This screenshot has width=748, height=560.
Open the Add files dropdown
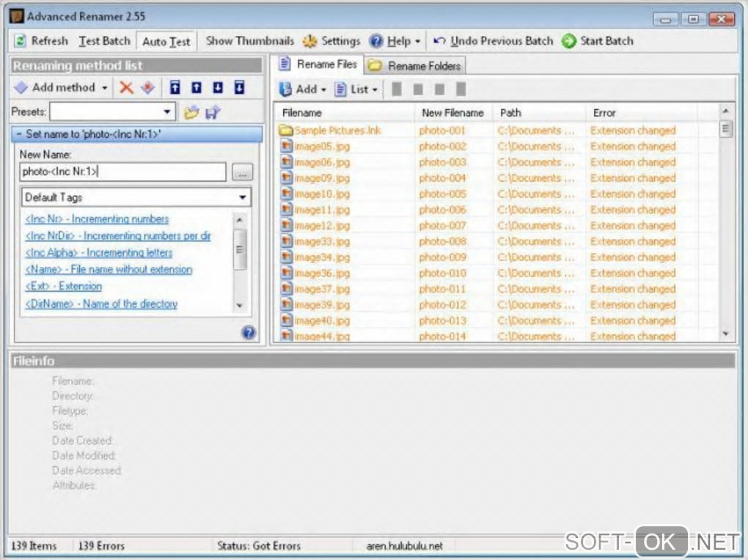point(303,89)
